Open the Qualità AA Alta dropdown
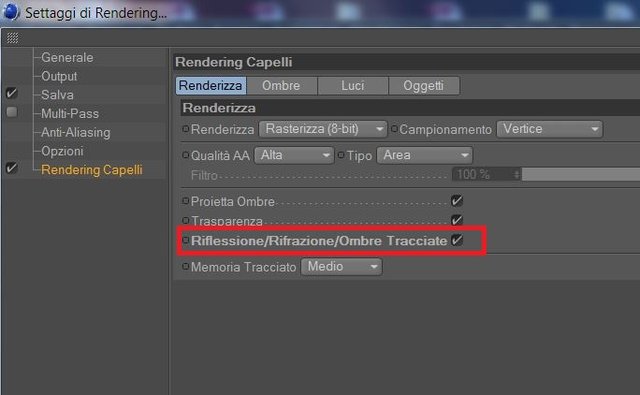This screenshot has width=640, height=395. tap(294, 155)
